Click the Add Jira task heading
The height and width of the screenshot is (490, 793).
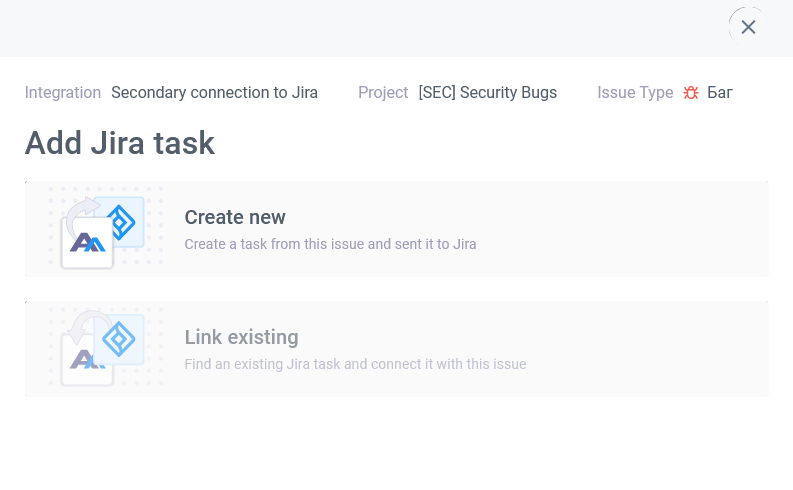point(120,143)
